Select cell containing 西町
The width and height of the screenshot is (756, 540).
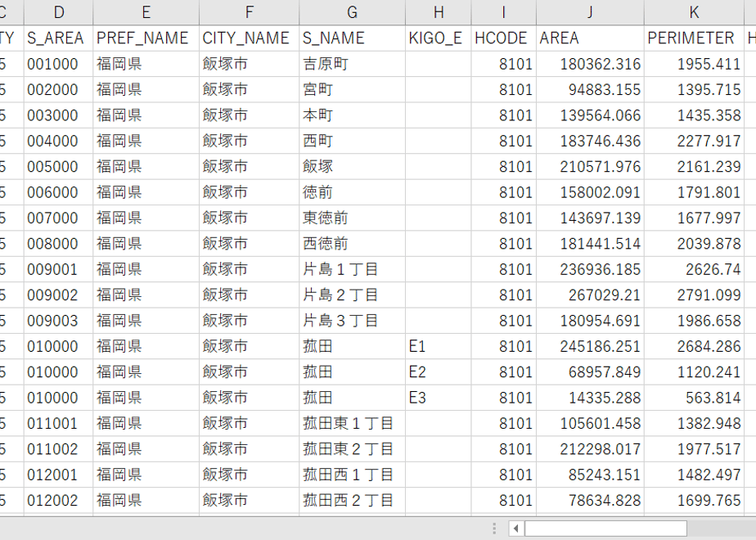[x=353, y=141]
